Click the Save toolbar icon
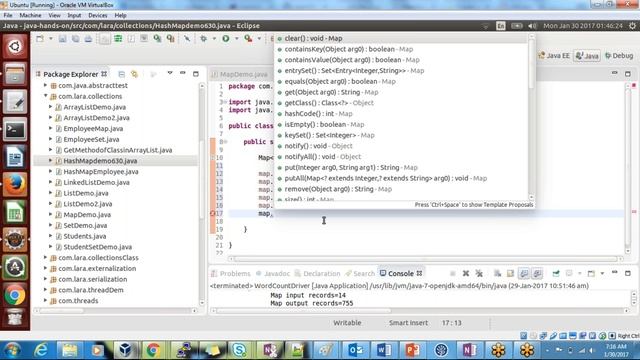This screenshot has width=640, height=360. 62,39
